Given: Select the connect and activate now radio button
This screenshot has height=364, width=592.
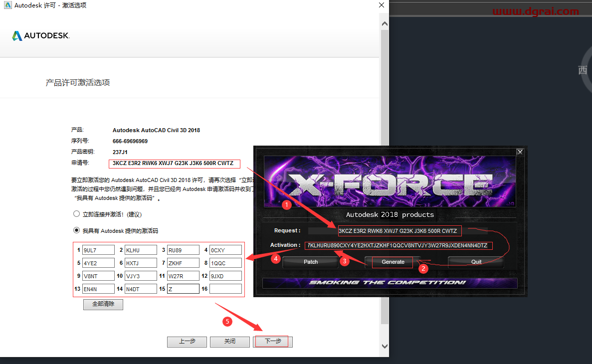Looking at the screenshot, I should pos(77,214).
